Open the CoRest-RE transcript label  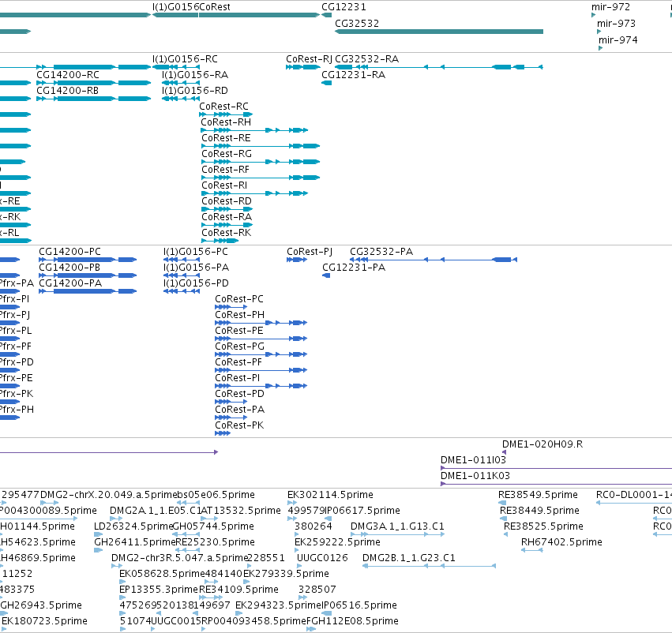coord(227,138)
